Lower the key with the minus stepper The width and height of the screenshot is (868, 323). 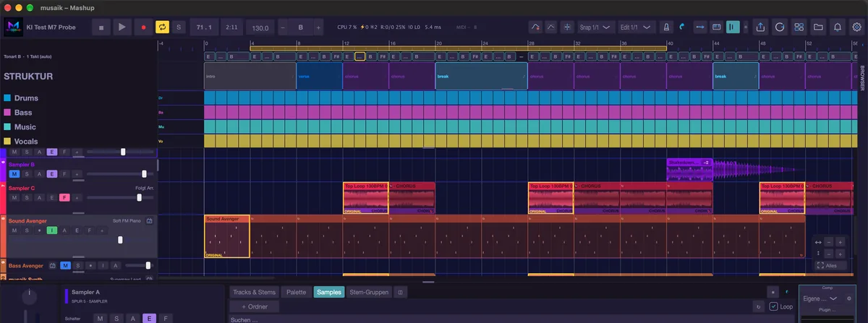point(282,27)
